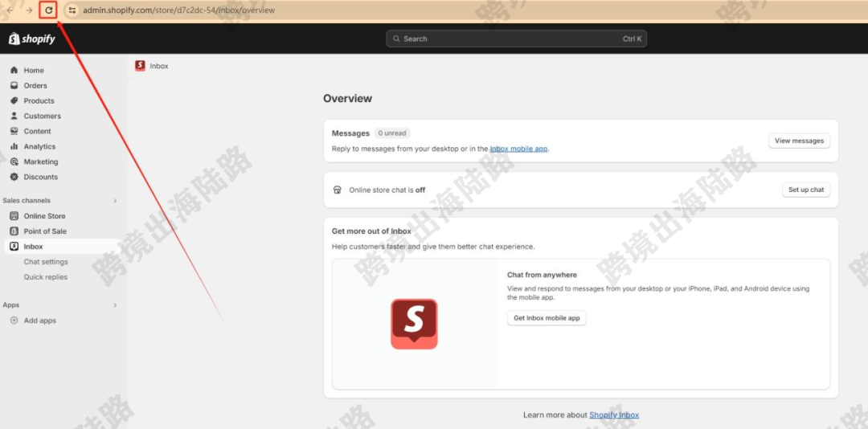Click the Orders inbox-tray icon
The image size is (868, 429).
(14, 85)
